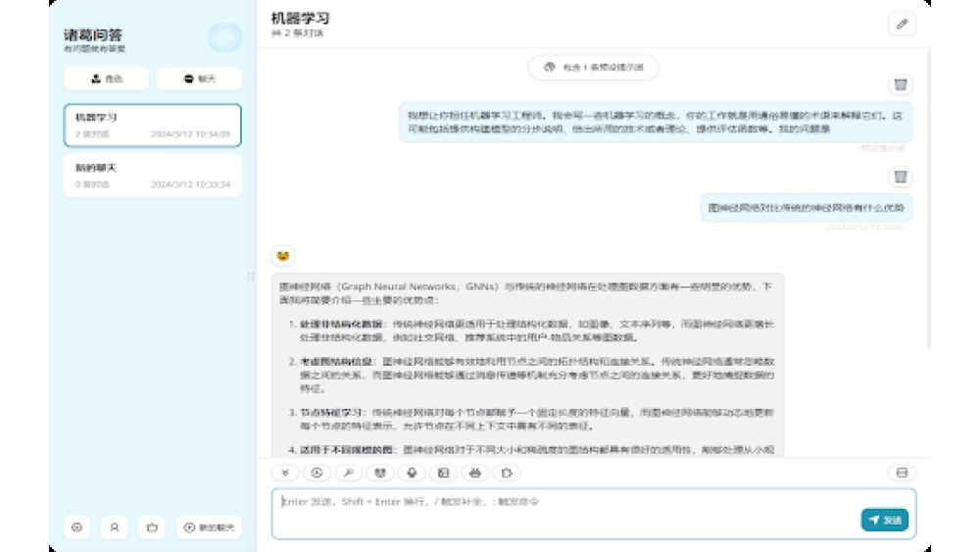Click the third bottom sidebar icon beside the new chat button
The image size is (980, 552).
(x=152, y=527)
